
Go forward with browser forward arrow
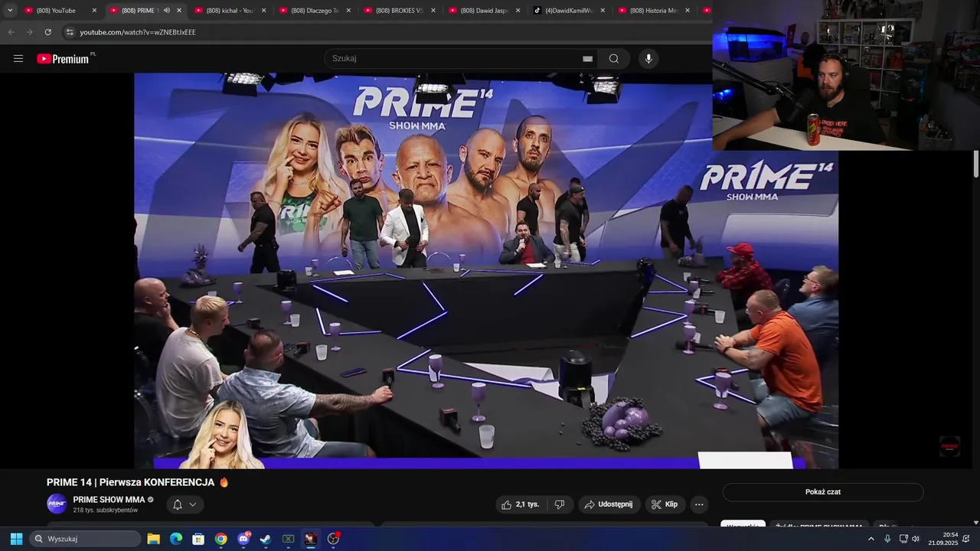tap(29, 32)
